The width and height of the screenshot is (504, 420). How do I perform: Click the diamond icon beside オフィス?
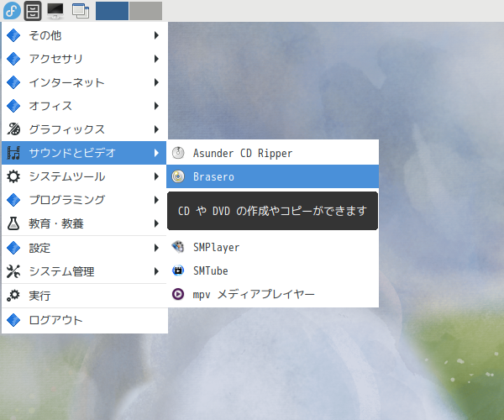coord(13,106)
